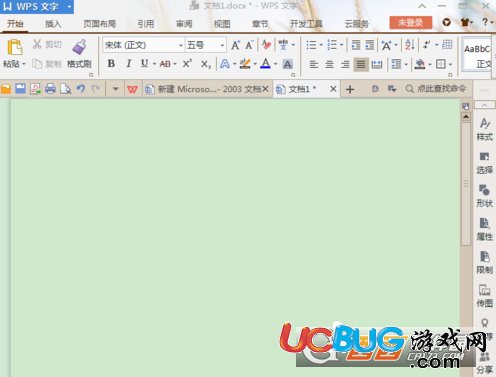The width and height of the screenshot is (496, 377).
Task: Click the open folder icon in quick toolbar
Action: (x=6, y=89)
